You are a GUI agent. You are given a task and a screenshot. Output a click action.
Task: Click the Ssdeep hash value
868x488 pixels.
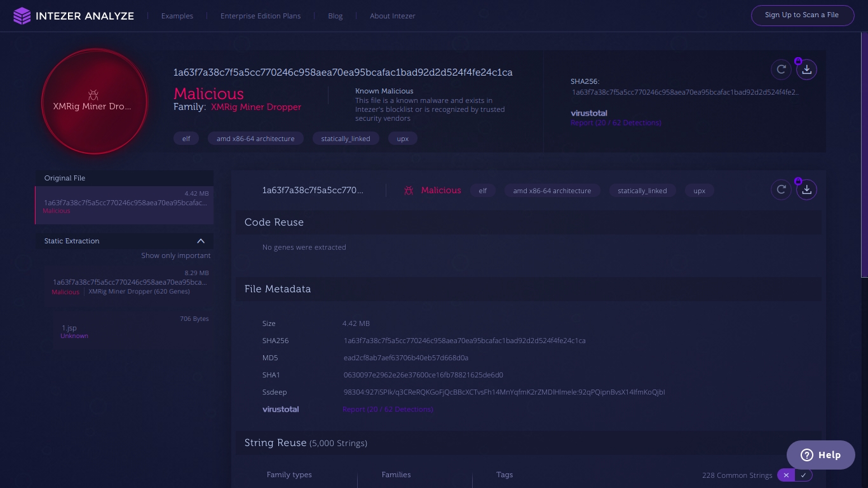coord(504,392)
